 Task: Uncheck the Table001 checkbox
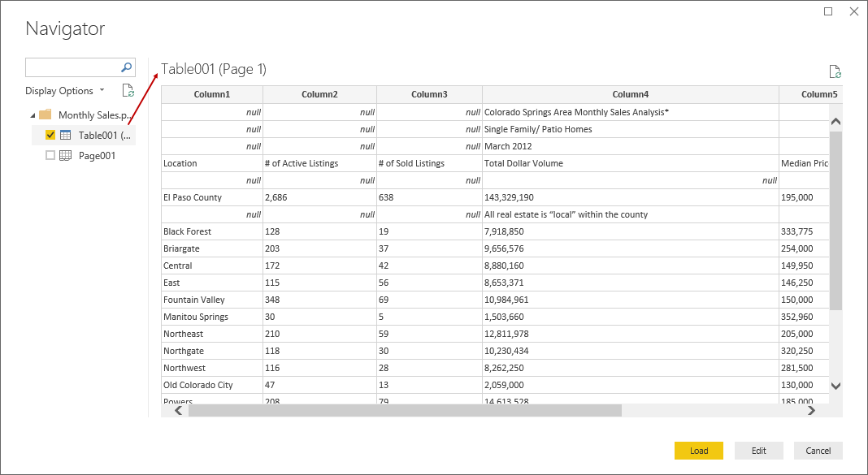point(50,135)
